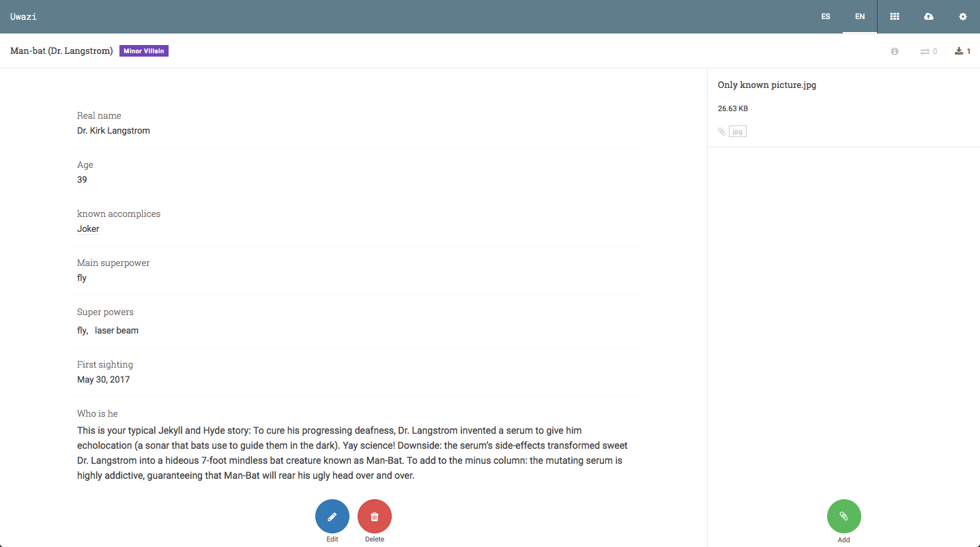Switch language to EN

click(860, 16)
